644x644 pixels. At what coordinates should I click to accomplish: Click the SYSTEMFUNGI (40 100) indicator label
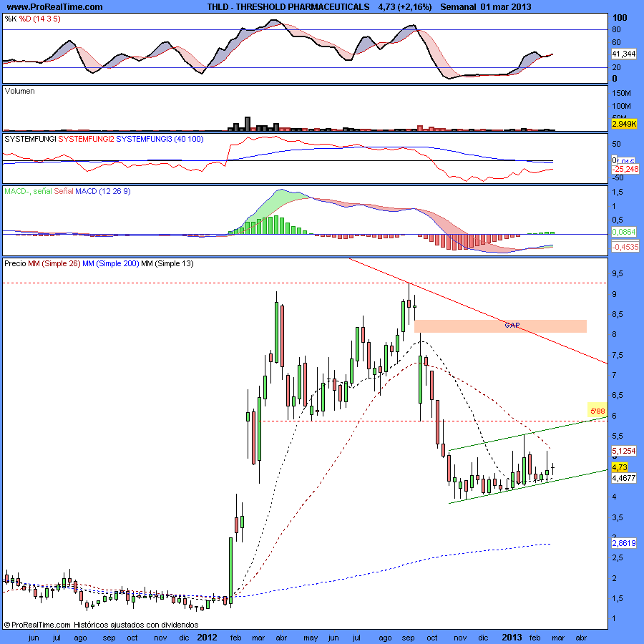pyautogui.click(x=103, y=137)
